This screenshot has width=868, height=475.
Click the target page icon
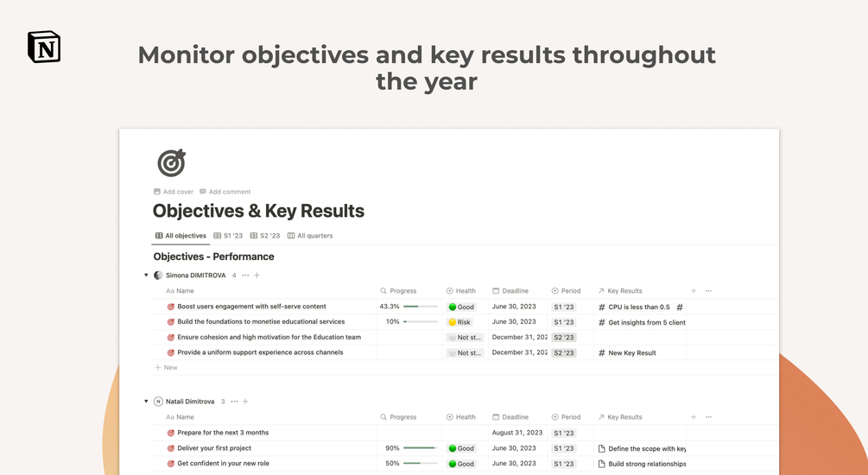(171, 162)
